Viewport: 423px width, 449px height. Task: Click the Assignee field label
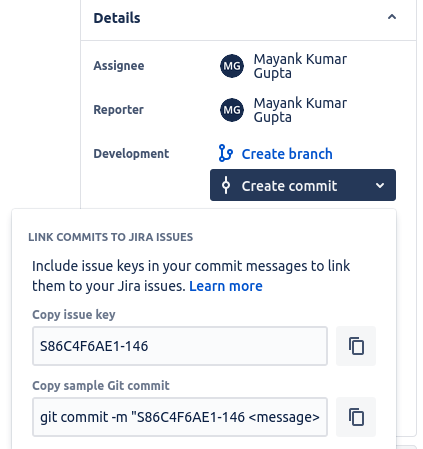coord(119,66)
